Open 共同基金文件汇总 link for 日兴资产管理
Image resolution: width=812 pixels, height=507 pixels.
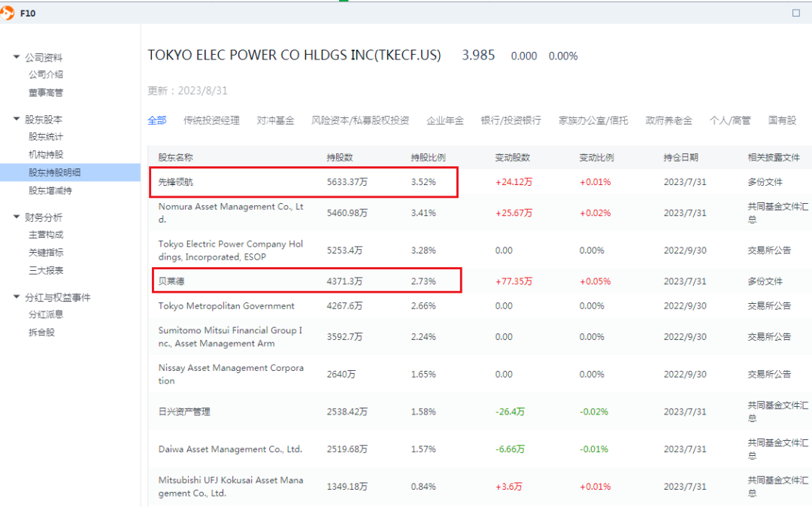pyautogui.click(x=778, y=411)
